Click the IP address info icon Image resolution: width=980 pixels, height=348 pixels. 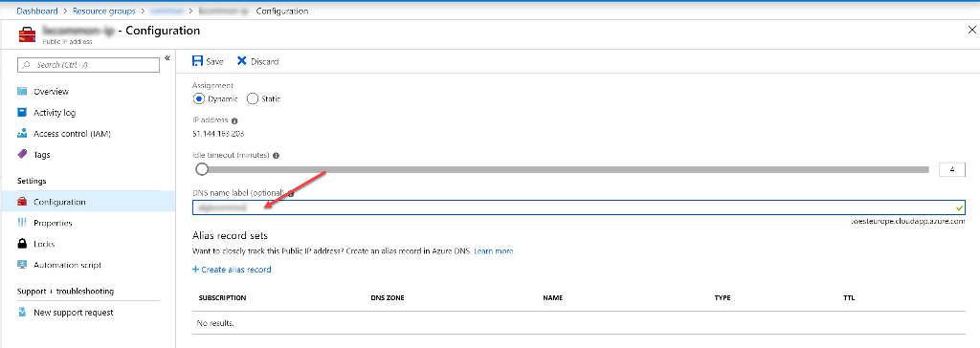(x=234, y=120)
